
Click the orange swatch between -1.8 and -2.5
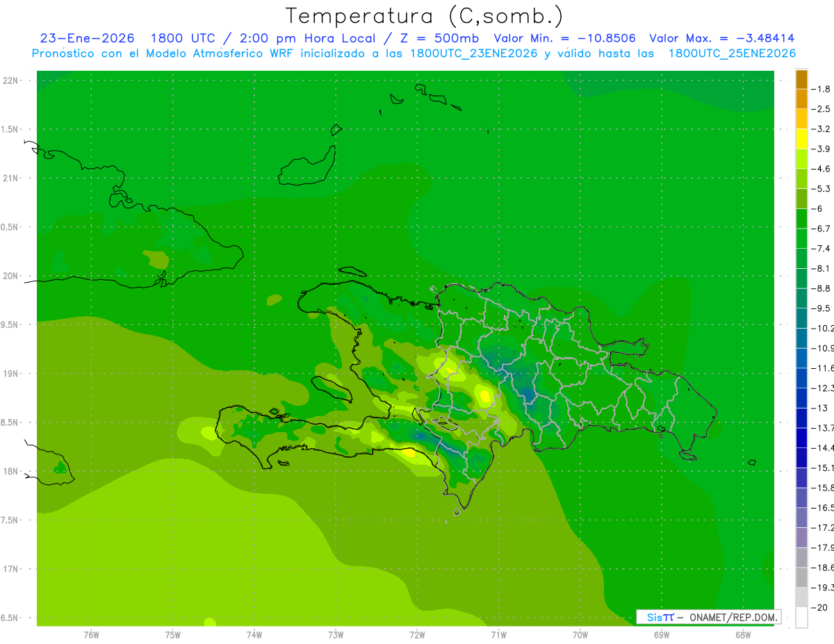click(801, 99)
